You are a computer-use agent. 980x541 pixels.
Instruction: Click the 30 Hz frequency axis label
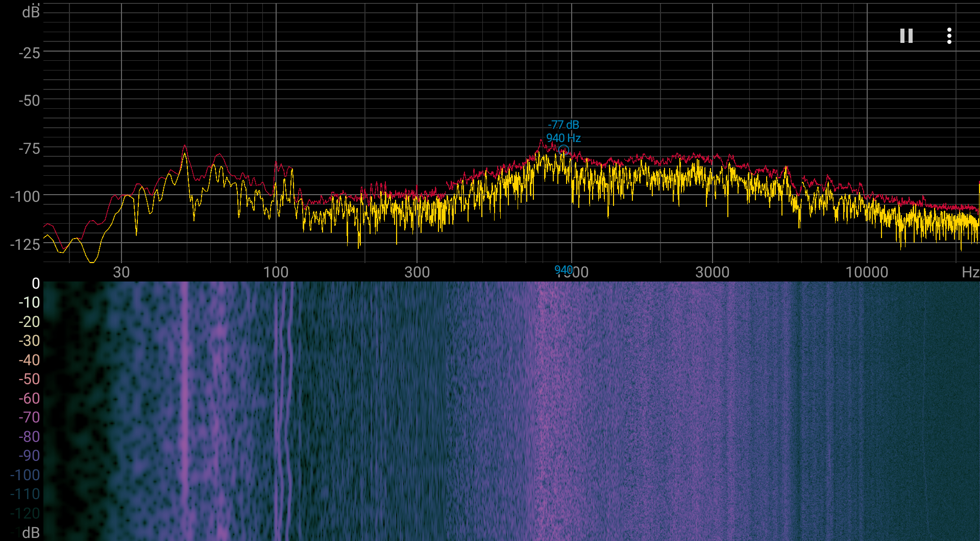pyautogui.click(x=121, y=272)
